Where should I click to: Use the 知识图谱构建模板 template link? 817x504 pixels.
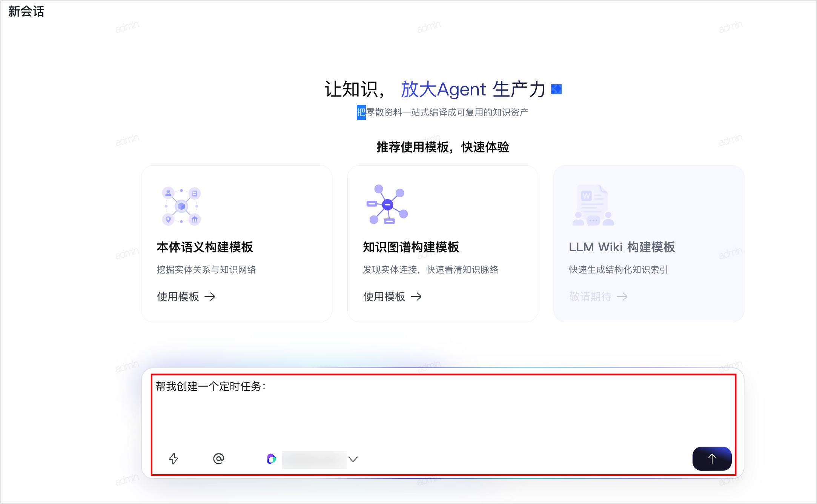point(392,297)
